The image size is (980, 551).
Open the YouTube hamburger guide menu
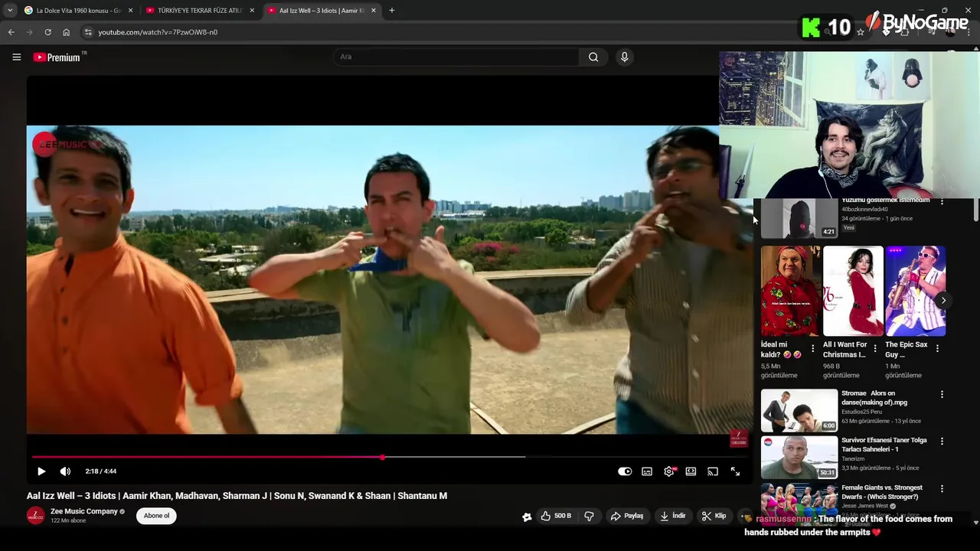point(16,57)
